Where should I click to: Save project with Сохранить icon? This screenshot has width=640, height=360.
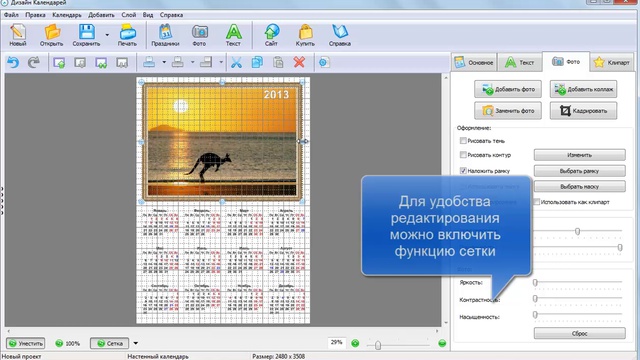[86, 35]
